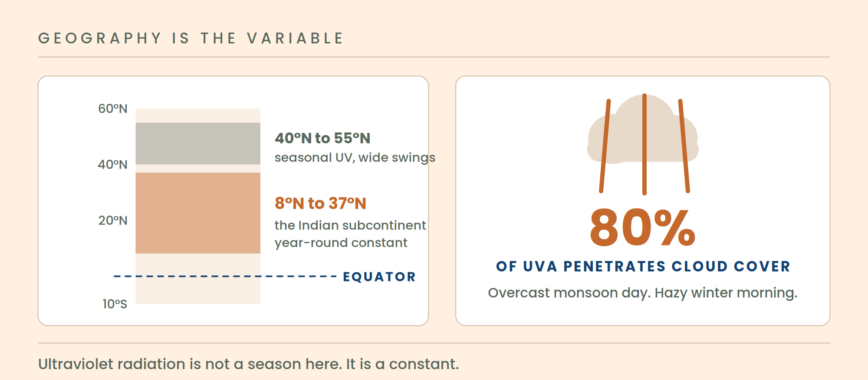Click the EQUATOR label
868x380 pixels.
379,277
